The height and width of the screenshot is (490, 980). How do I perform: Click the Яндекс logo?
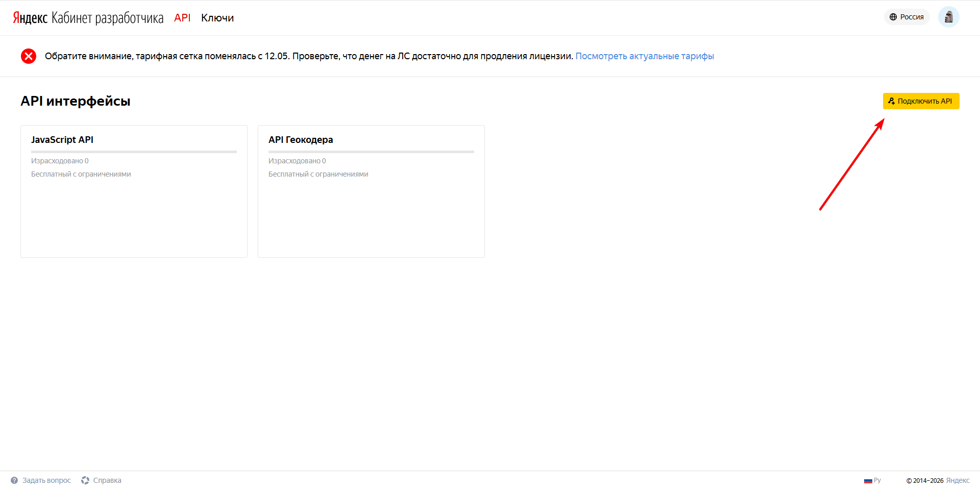(x=30, y=18)
